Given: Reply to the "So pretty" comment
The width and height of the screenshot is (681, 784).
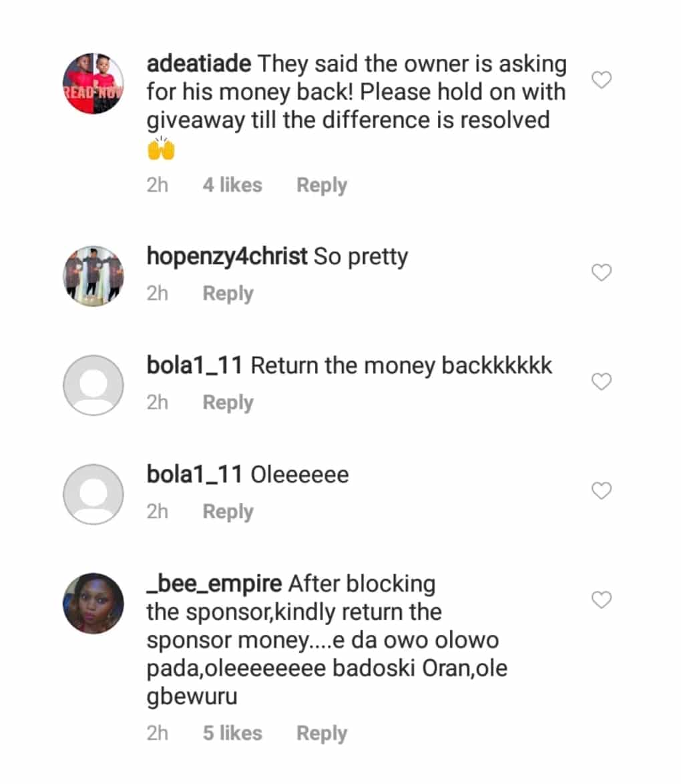Looking at the screenshot, I should coord(228,294).
